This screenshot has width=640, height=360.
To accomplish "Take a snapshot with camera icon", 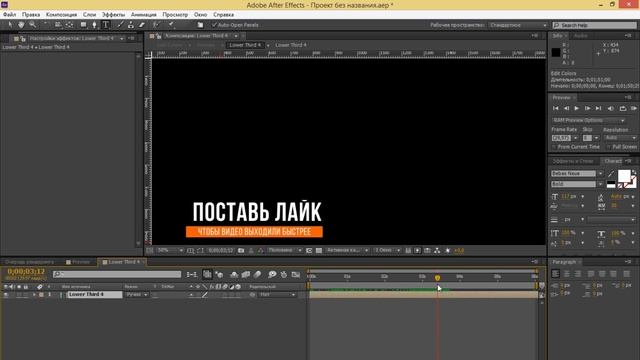I will (241, 250).
